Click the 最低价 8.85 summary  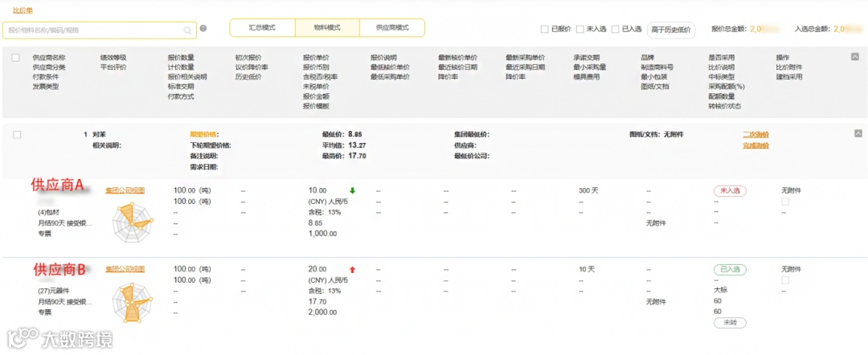(342, 134)
